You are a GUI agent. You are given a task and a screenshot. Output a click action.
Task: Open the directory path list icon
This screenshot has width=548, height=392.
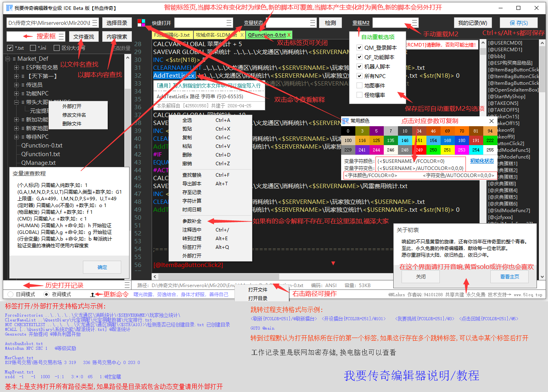point(95,23)
